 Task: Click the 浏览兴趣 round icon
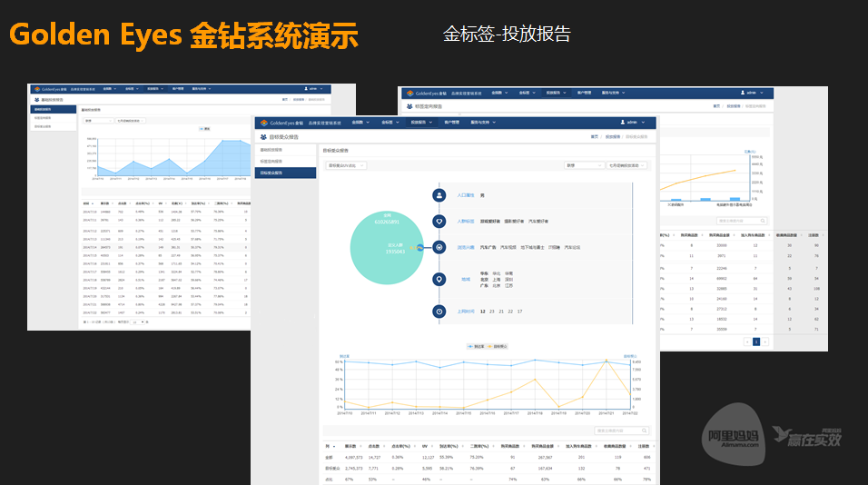pos(439,247)
